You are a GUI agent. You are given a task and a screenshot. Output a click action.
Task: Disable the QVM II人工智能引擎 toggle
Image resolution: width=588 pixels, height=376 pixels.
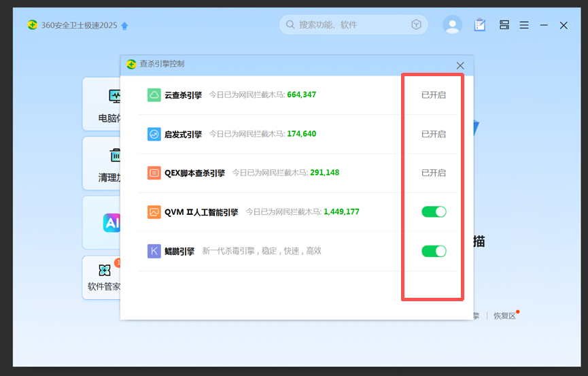(434, 212)
